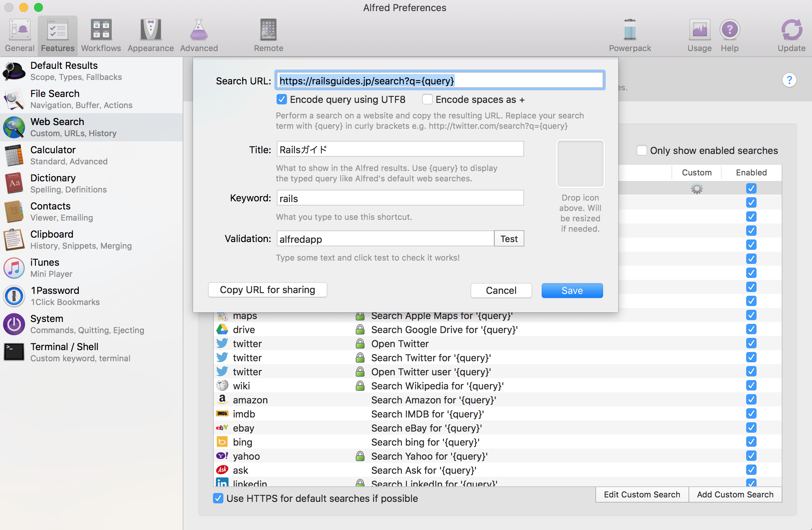
Task: Disable the yahoo search enabled checkbox
Action: pyautogui.click(x=751, y=456)
